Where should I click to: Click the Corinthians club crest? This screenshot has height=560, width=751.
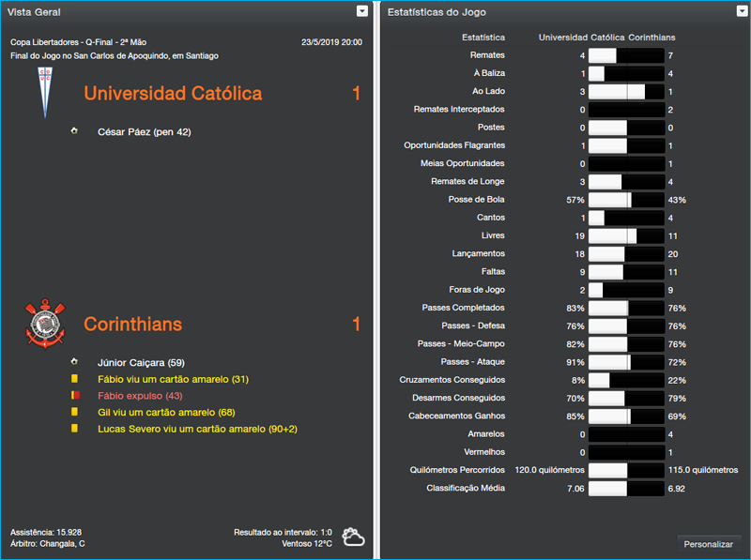pyautogui.click(x=43, y=324)
